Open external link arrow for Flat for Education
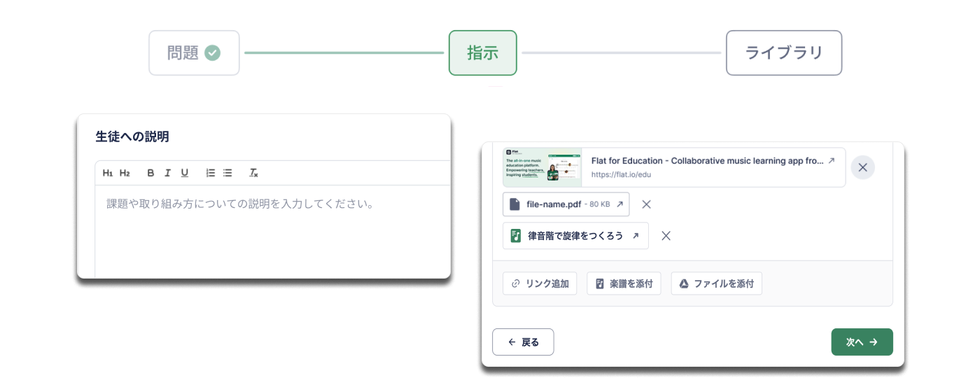Image resolution: width=980 pixels, height=392 pixels. (x=832, y=160)
